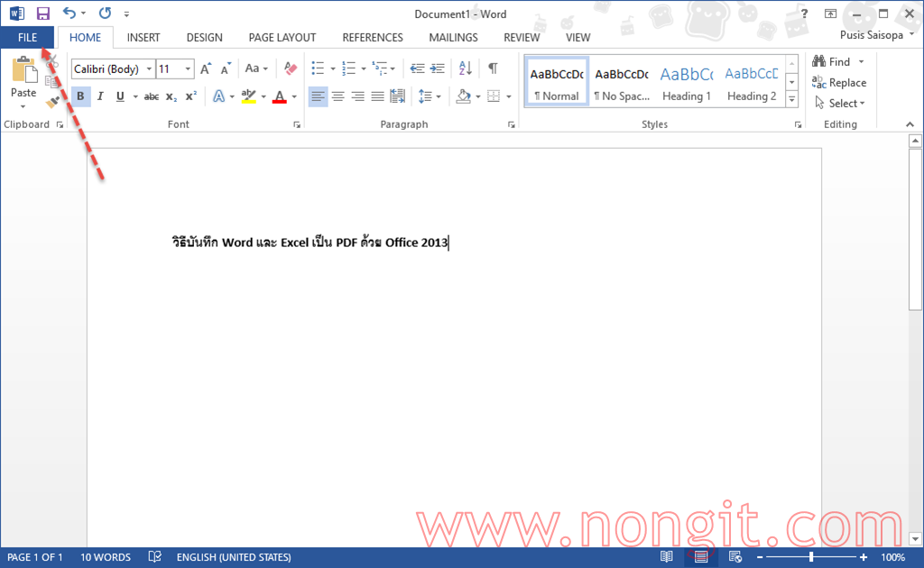This screenshot has width=924, height=568.
Task: Increase paragraph indent
Action: pos(438,69)
